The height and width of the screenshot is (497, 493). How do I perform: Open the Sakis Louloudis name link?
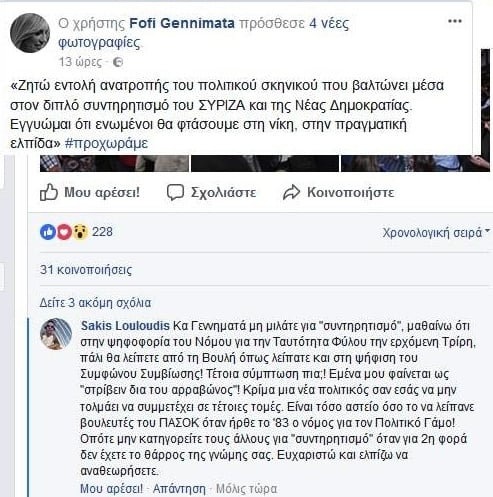pos(125,326)
